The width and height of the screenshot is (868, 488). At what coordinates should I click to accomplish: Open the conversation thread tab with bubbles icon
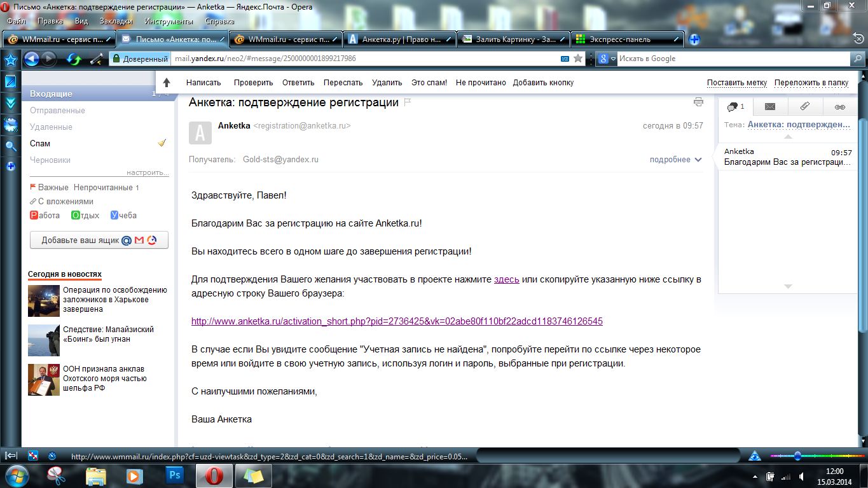coord(736,106)
